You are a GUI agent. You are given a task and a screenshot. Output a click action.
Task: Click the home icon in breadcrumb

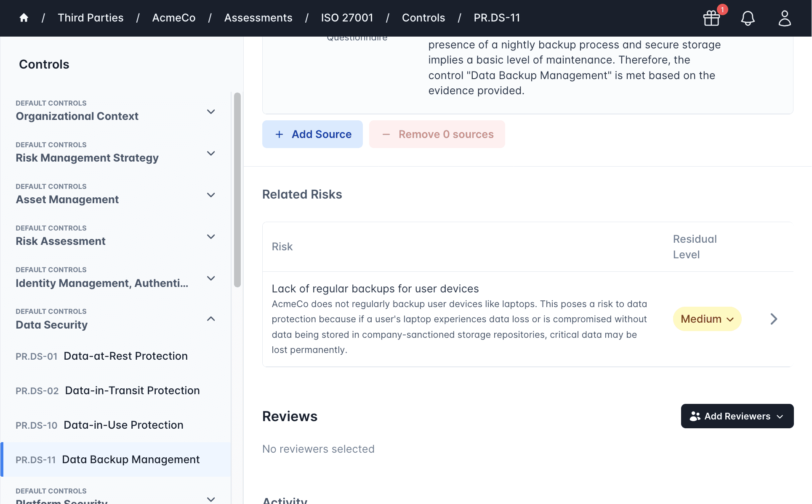tap(24, 18)
